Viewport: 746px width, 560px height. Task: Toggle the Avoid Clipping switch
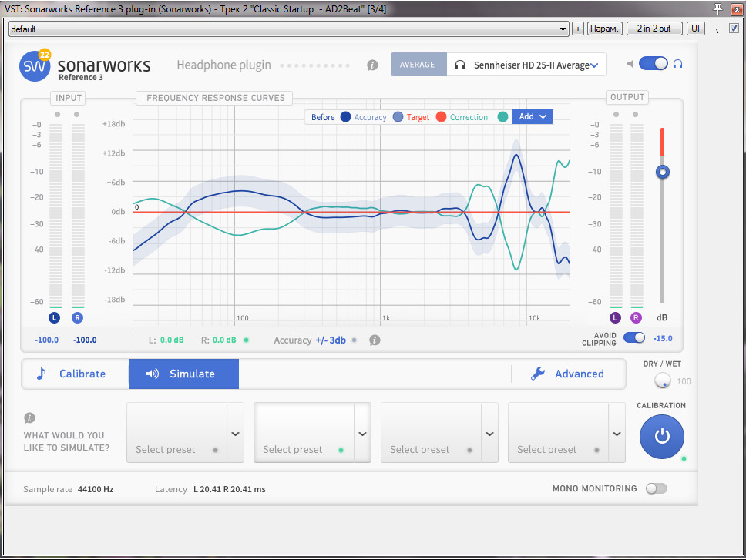(634, 337)
